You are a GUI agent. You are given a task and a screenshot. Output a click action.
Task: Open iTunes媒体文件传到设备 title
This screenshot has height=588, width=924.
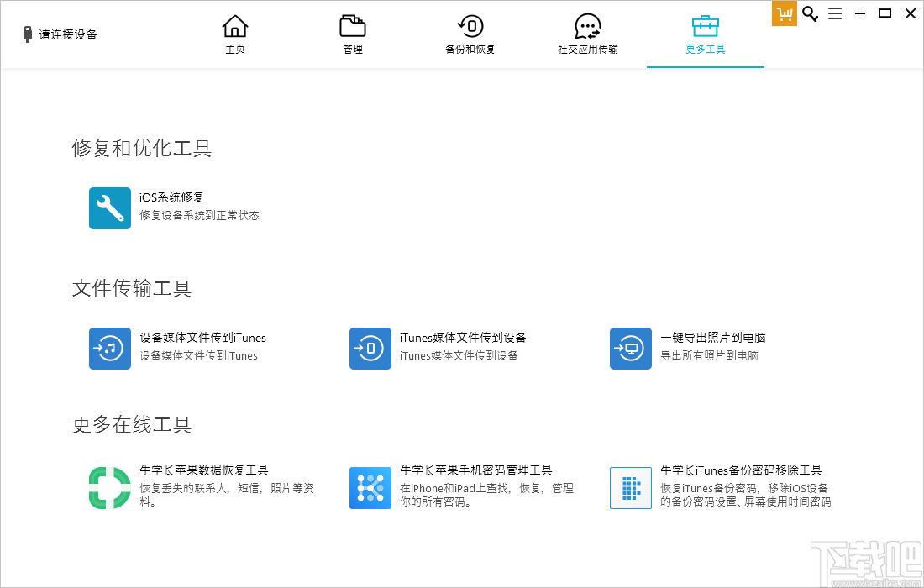[463, 338]
